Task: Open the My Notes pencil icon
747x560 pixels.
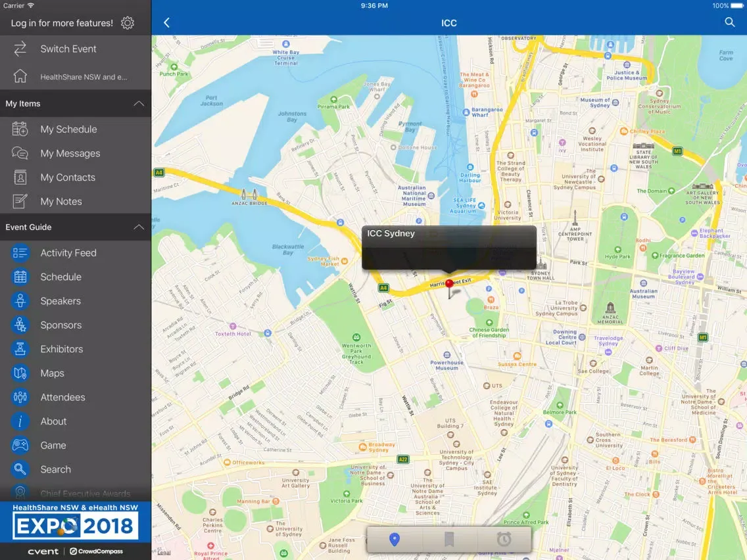Action: tap(20, 201)
